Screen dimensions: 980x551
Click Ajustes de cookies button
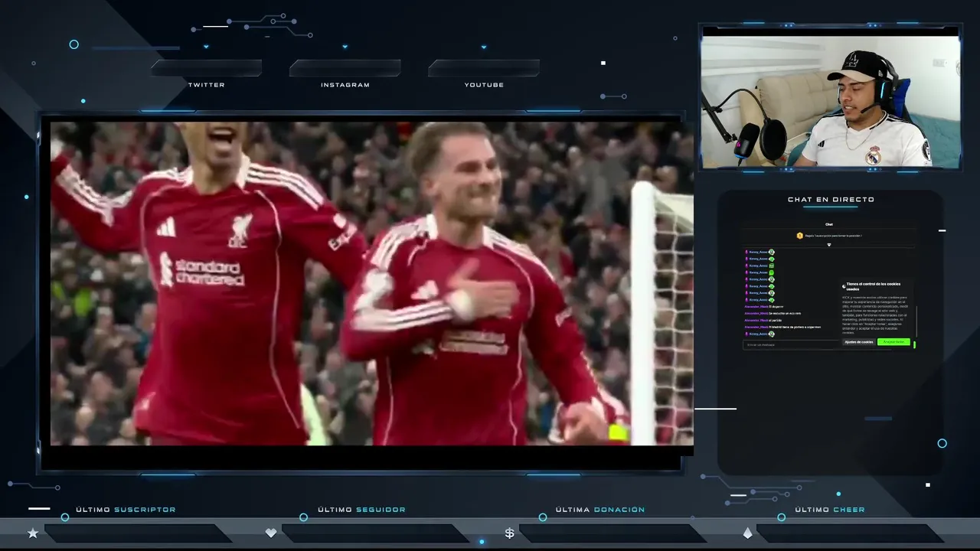[859, 342]
